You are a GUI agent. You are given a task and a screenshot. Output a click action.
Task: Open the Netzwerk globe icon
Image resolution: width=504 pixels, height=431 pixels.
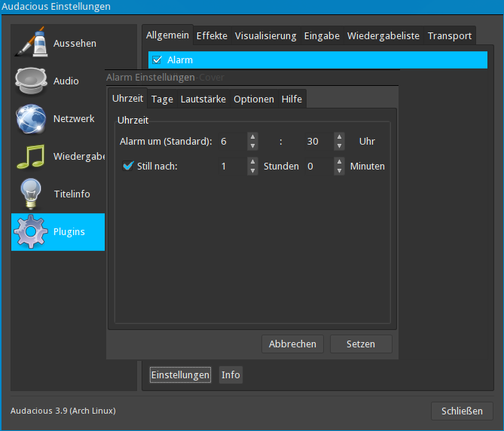pyautogui.click(x=31, y=118)
